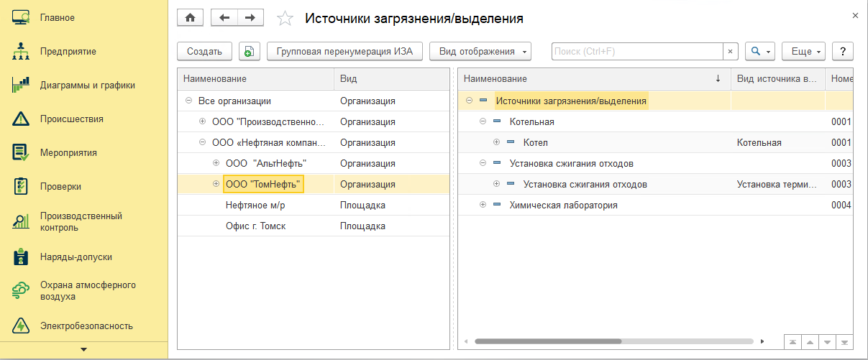Add page to favorites star
This screenshot has height=360, width=868.
[285, 19]
